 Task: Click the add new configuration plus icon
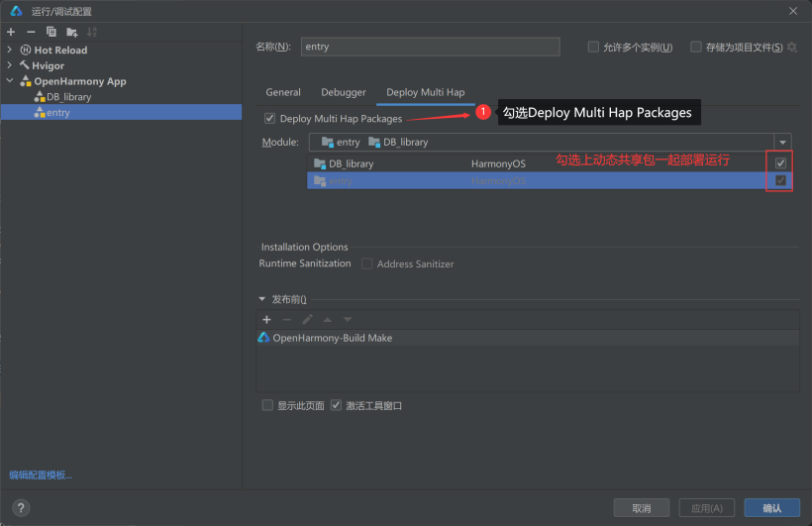pyautogui.click(x=11, y=32)
